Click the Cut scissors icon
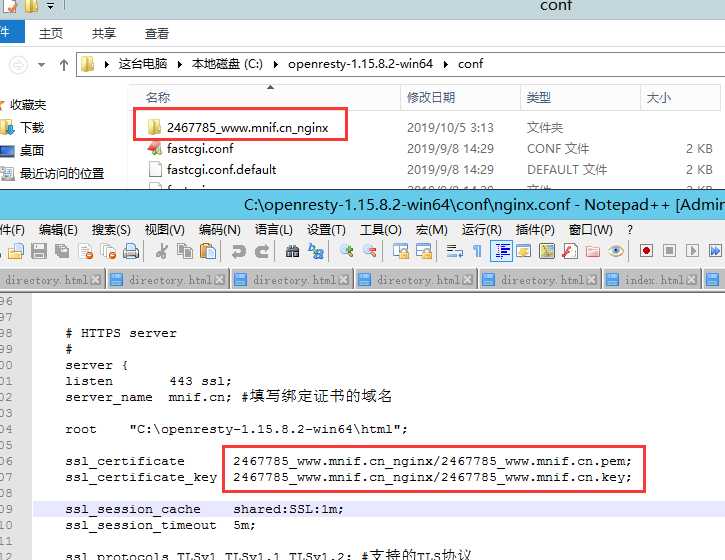The width and height of the screenshot is (725, 560). click(x=161, y=251)
